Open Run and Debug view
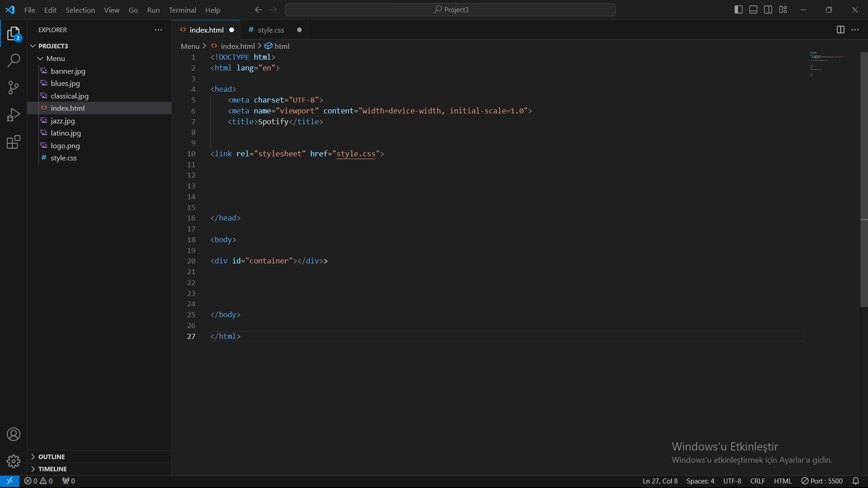Screen dimensions: 868x488 click(x=14, y=115)
